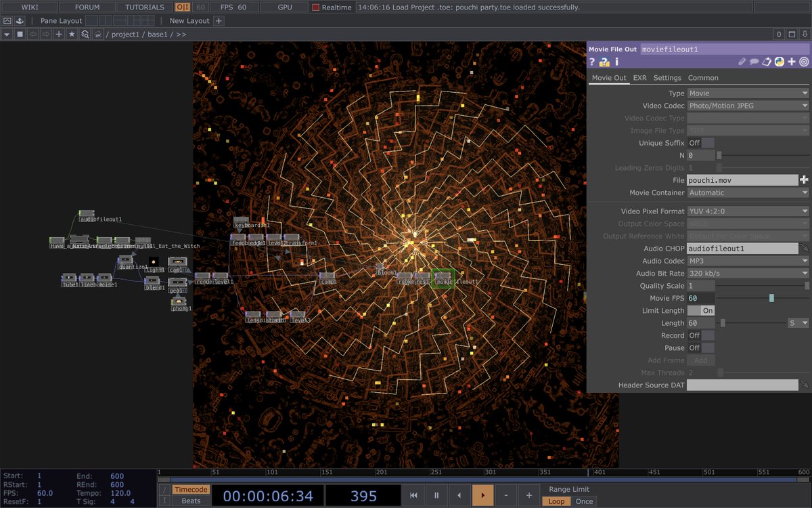812x508 pixels.
Task: Switch to EXR parameter tab
Action: point(639,78)
